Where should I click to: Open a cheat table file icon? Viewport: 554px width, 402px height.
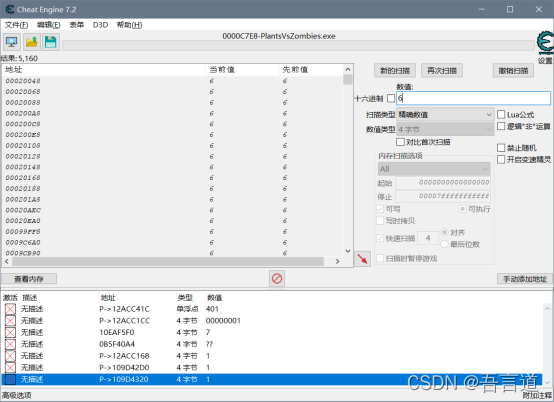click(32, 42)
